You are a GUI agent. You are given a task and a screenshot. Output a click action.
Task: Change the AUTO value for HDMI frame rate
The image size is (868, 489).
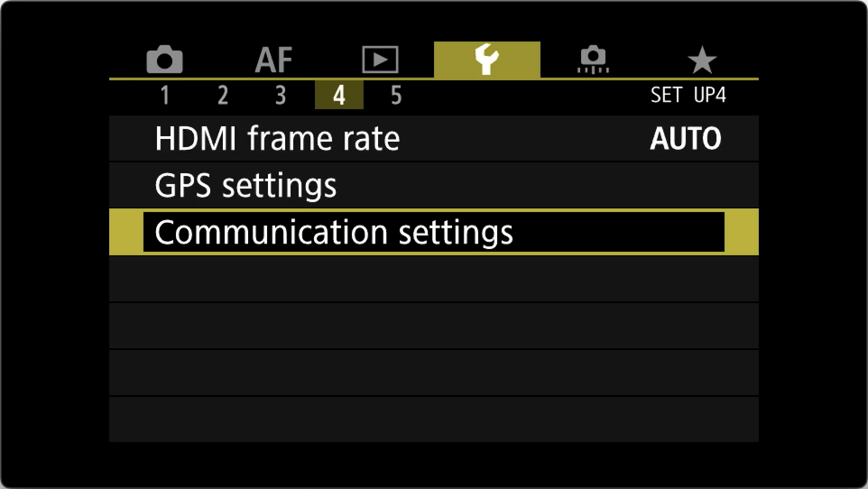[686, 138]
